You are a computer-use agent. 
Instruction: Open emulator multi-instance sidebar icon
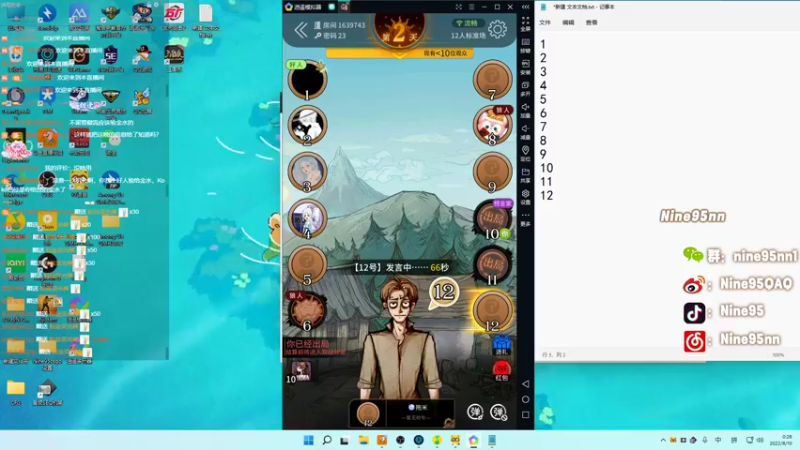coord(526,88)
